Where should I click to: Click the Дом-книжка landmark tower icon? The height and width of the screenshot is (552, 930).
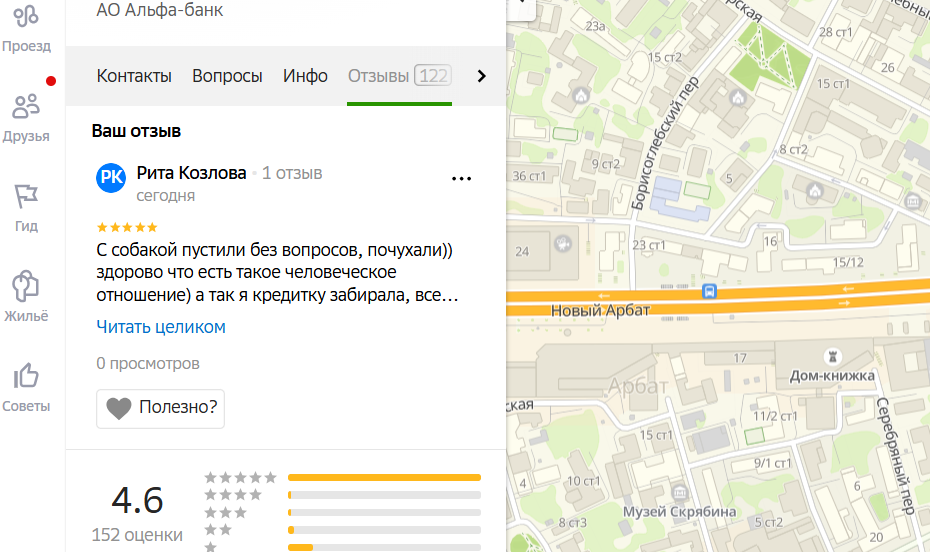(833, 356)
